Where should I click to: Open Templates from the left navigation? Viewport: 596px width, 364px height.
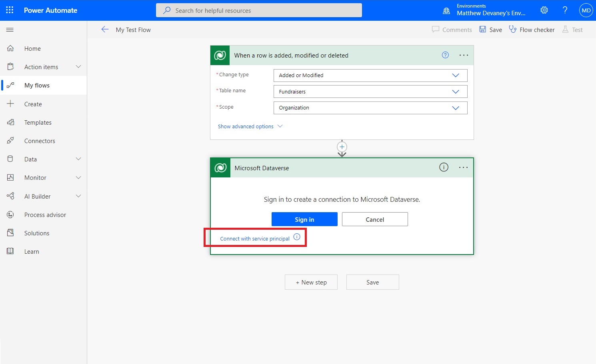click(38, 122)
